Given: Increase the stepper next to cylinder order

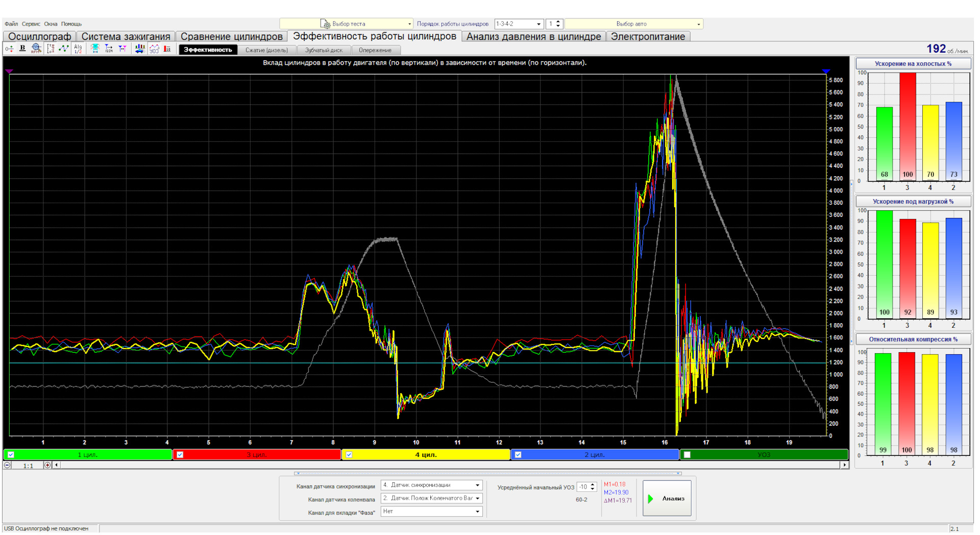Looking at the screenshot, I should 558,21.
